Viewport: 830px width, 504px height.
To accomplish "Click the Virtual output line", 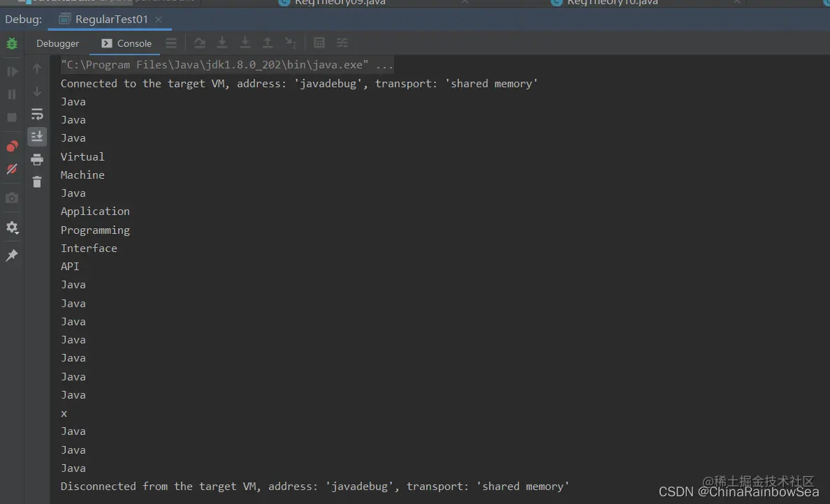I will click(82, 156).
